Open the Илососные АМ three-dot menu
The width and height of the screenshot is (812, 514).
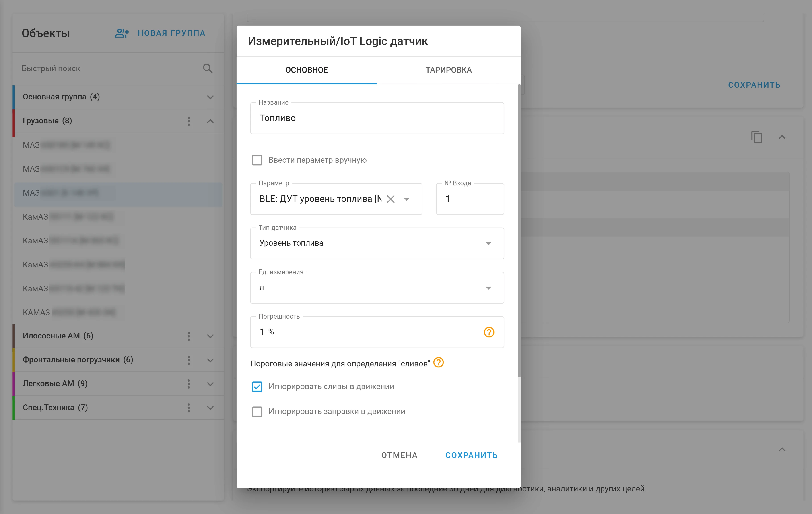tap(189, 336)
